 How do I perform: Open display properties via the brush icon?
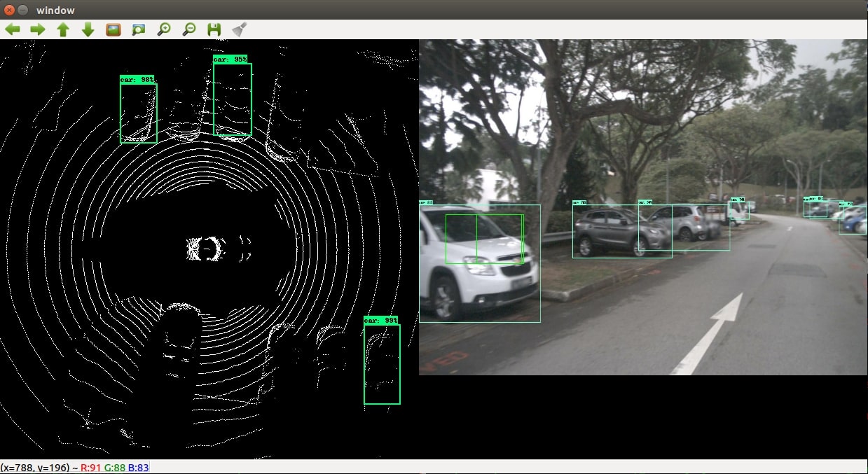point(240,29)
